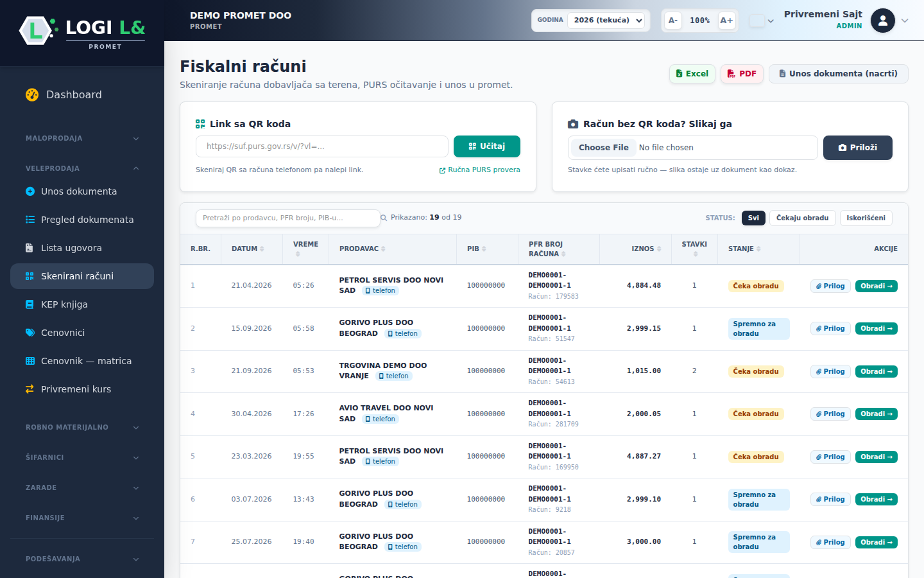Click the QR icon beside Link sa QR koda
924x578 pixels.
tap(200, 124)
